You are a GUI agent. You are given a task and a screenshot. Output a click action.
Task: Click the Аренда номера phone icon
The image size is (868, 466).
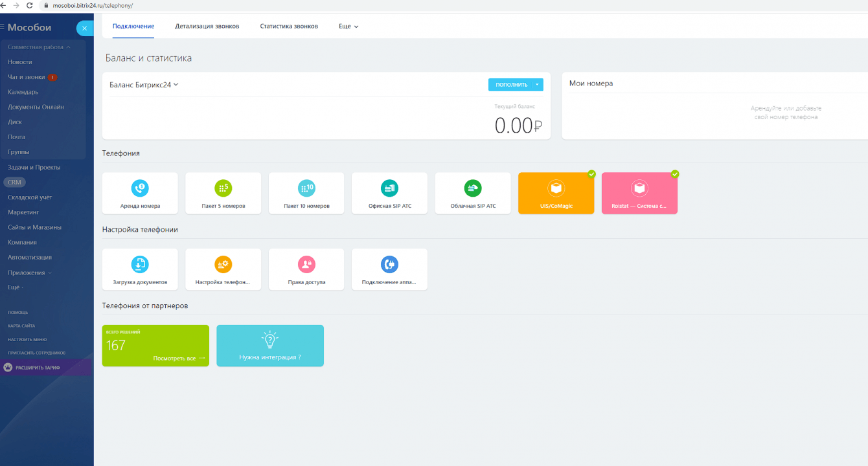(140, 188)
